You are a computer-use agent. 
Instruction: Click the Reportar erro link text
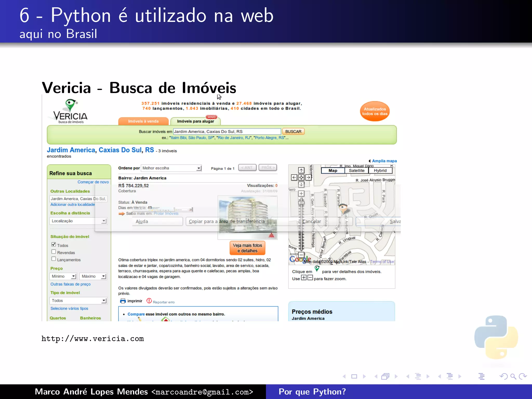(x=164, y=302)
